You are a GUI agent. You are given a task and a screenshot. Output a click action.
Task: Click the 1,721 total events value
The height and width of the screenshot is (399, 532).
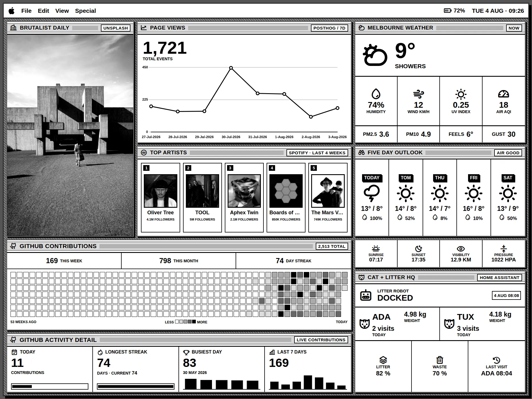(x=165, y=48)
